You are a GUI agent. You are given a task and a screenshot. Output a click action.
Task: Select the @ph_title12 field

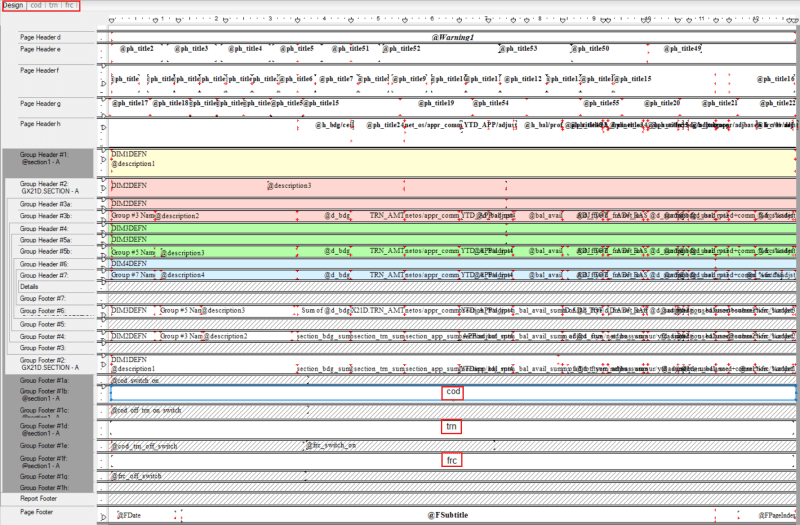[523, 79]
